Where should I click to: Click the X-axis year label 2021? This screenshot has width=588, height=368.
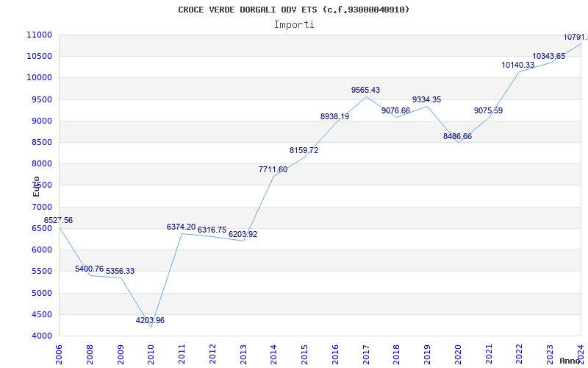click(x=489, y=355)
